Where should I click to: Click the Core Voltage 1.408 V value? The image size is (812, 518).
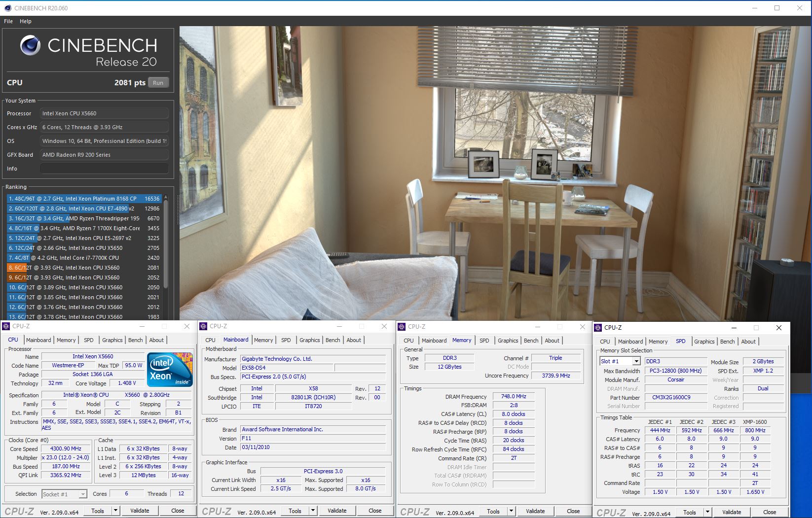coord(128,383)
